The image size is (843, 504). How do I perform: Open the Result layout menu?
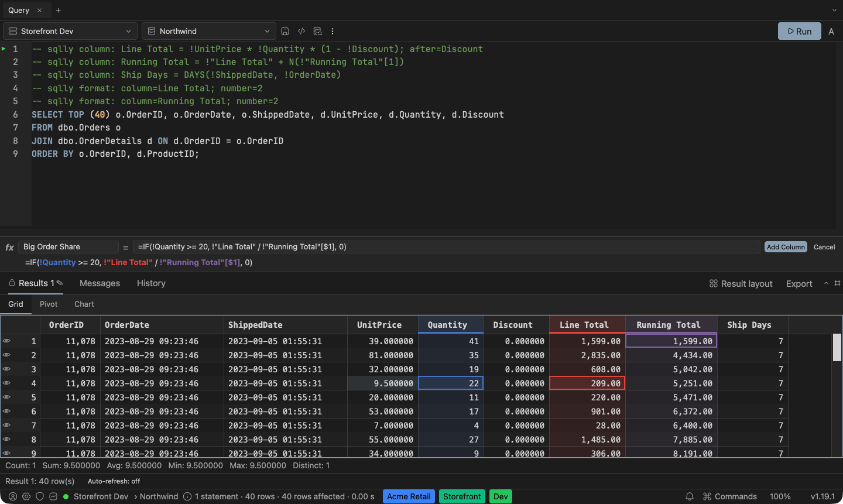741,283
